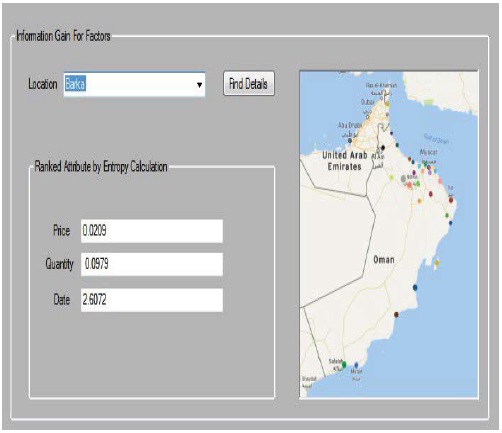The width and height of the screenshot is (502, 433).
Task: Click the United Arab Emirates map label
Action: [x=345, y=161]
